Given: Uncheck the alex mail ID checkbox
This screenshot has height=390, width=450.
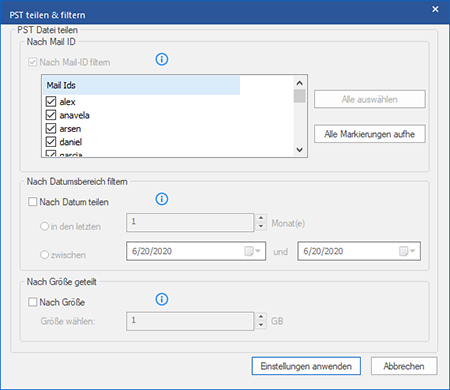Looking at the screenshot, I should [x=51, y=101].
